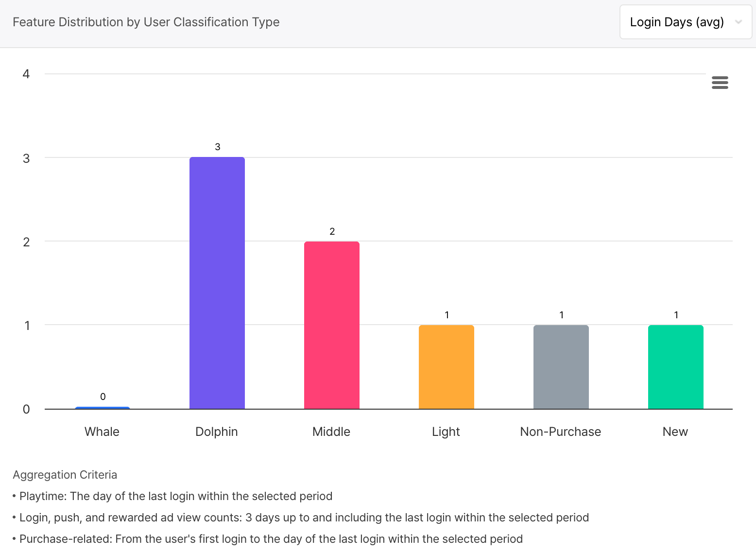Click the purple Dolphin bar

pyautogui.click(x=217, y=283)
